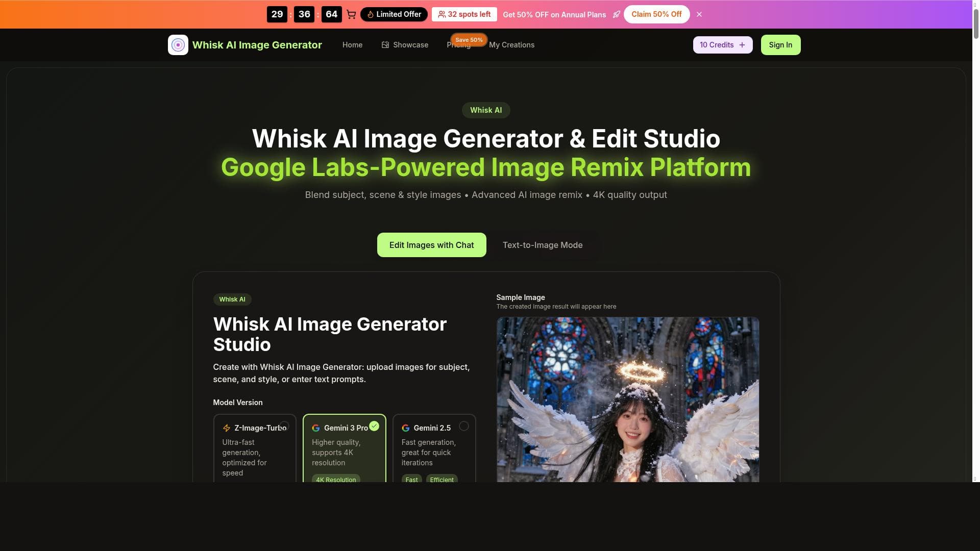Dismiss the promo banner with X

click(x=699, y=14)
